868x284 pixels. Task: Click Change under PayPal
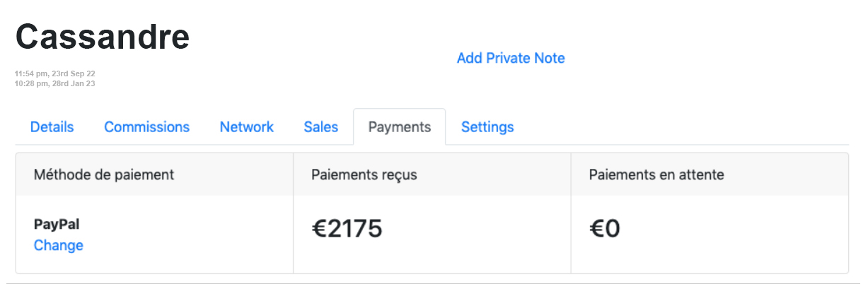(x=59, y=246)
